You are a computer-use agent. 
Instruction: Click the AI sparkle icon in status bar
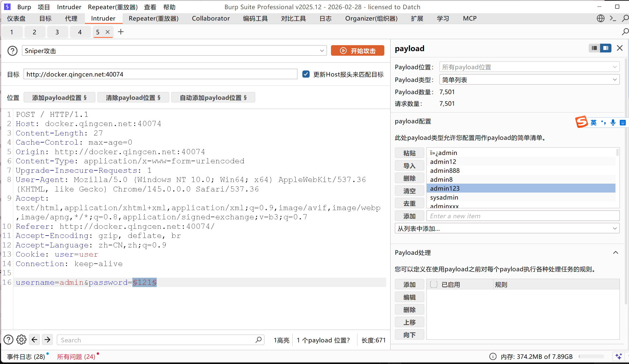(x=618, y=356)
